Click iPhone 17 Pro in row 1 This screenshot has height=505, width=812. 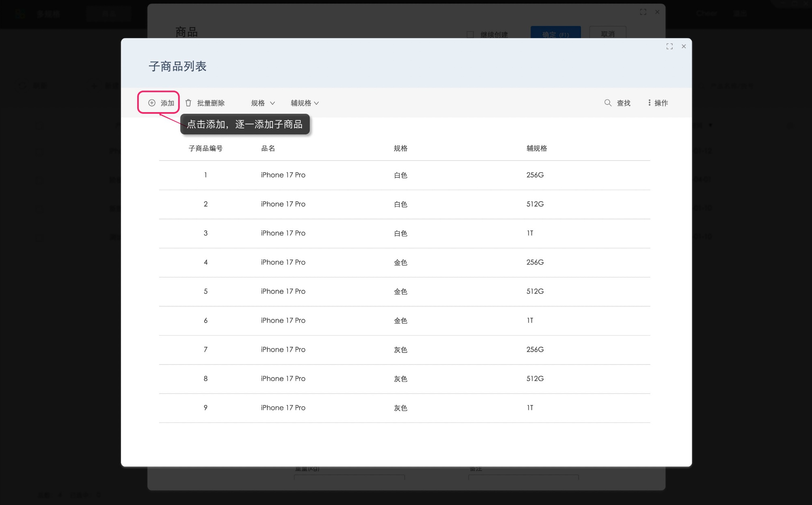(x=283, y=175)
